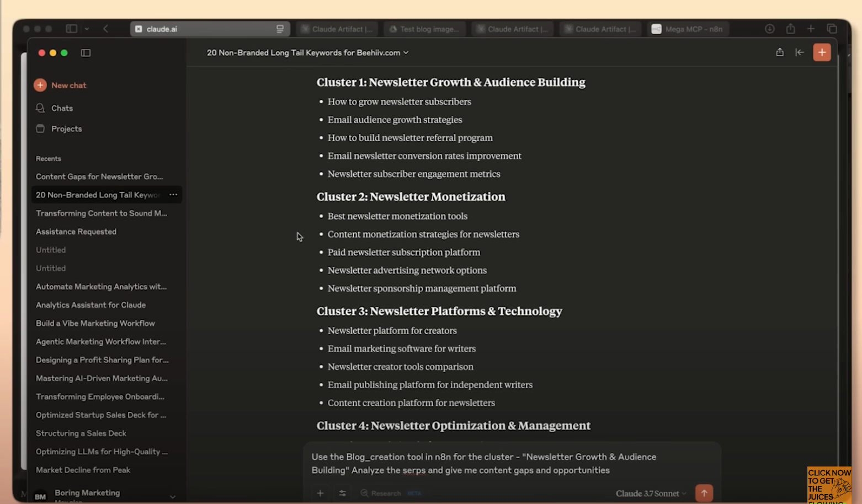Enable Research mode in the composer

point(390,493)
